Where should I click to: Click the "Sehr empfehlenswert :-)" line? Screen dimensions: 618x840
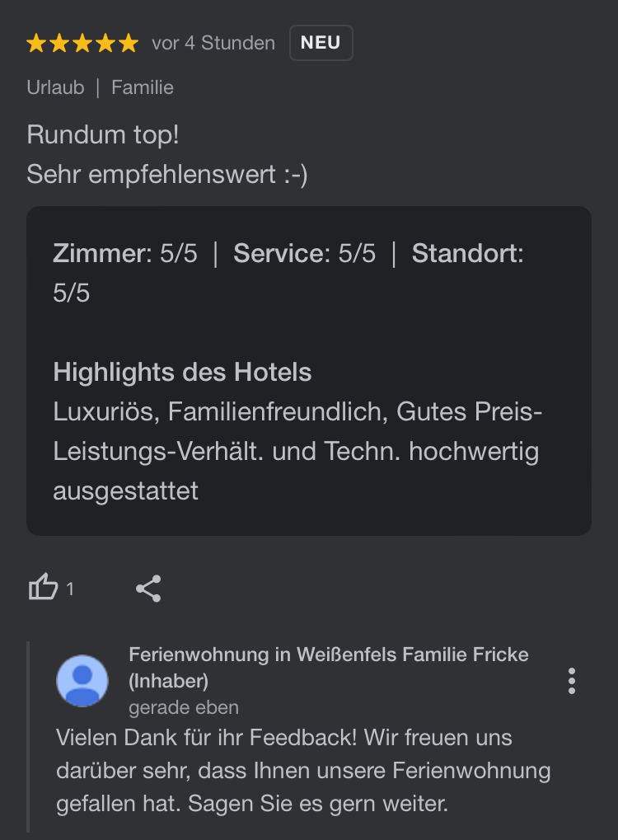(167, 174)
